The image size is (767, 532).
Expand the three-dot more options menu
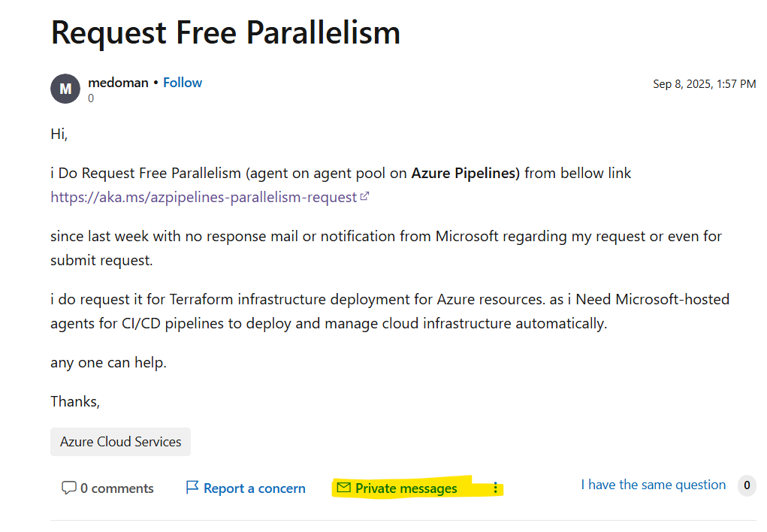(x=495, y=488)
